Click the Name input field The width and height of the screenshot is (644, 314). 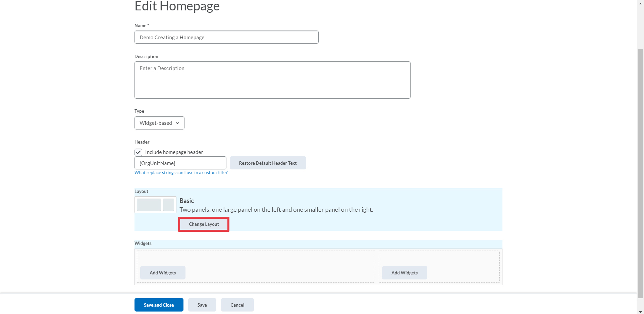click(x=226, y=37)
